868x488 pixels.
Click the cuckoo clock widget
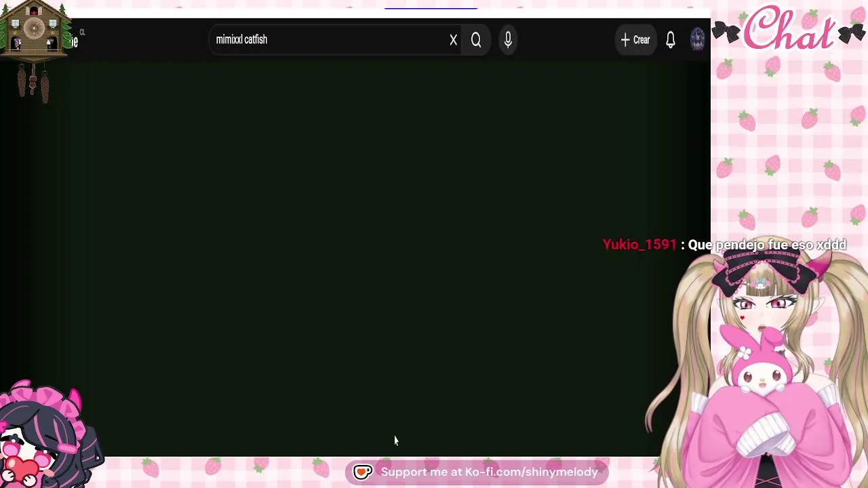33,52
